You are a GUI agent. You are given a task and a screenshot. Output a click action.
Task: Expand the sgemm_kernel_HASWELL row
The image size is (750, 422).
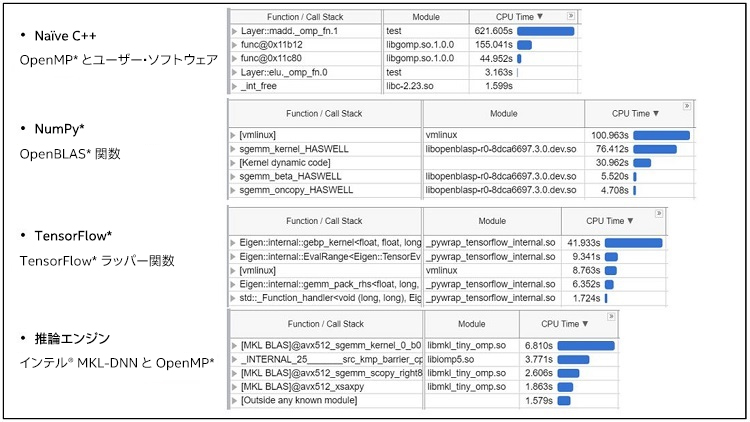233,149
